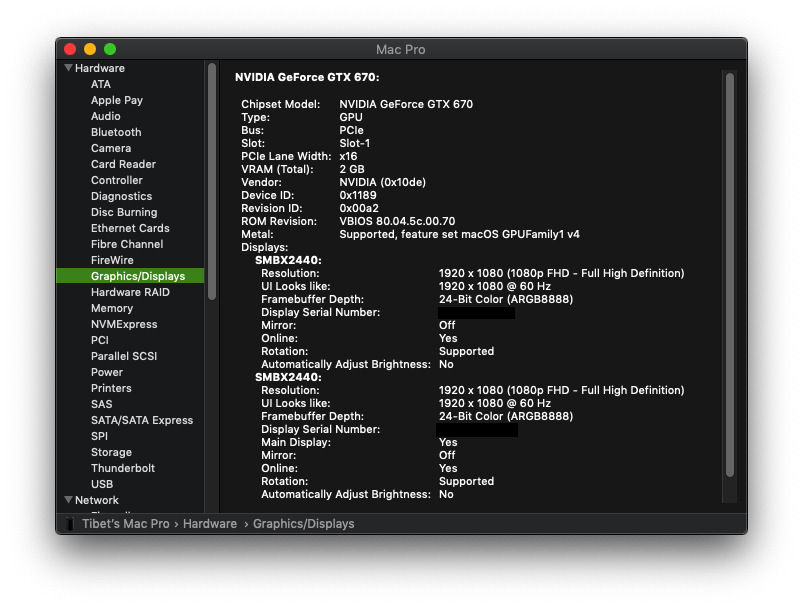
Task: Close the Mac Pro window with red button
Action: coord(70,49)
